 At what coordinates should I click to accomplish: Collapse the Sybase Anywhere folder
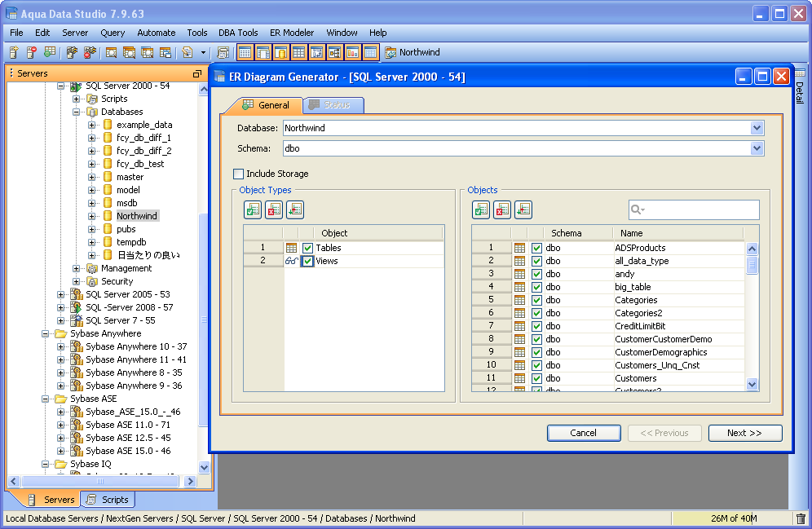coord(45,334)
